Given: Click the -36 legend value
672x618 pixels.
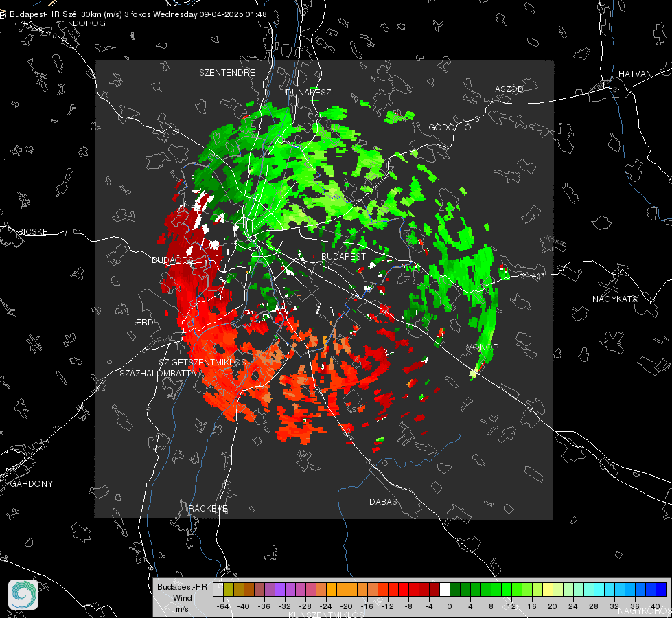Looking at the screenshot, I should click(264, 606).
